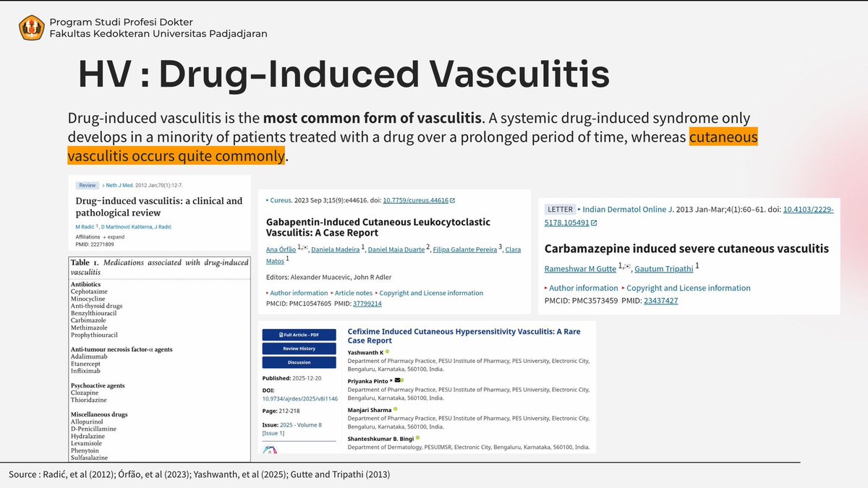Expand Copyright and License information under Gabapentin
Viewport: 868px width, 488px height.
430,293
